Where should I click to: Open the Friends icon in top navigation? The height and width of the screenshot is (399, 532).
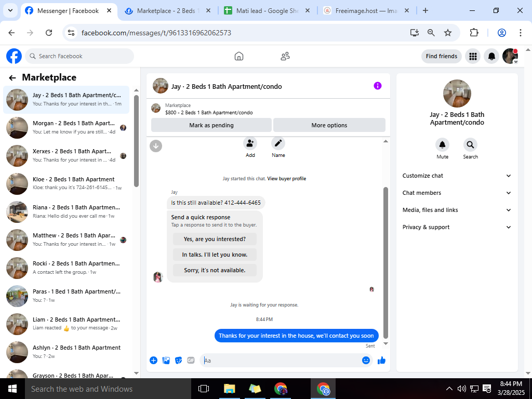(285, 56)
